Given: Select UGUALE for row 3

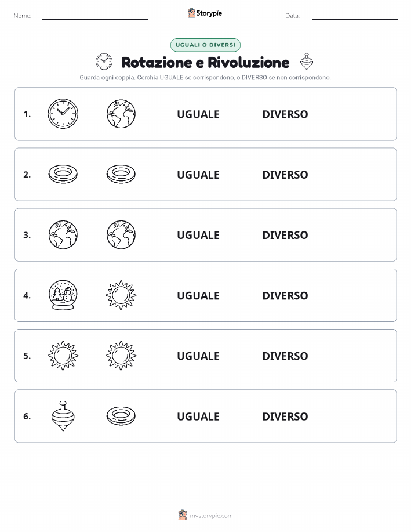Looking at the screenshot, I should coord(198,235).
